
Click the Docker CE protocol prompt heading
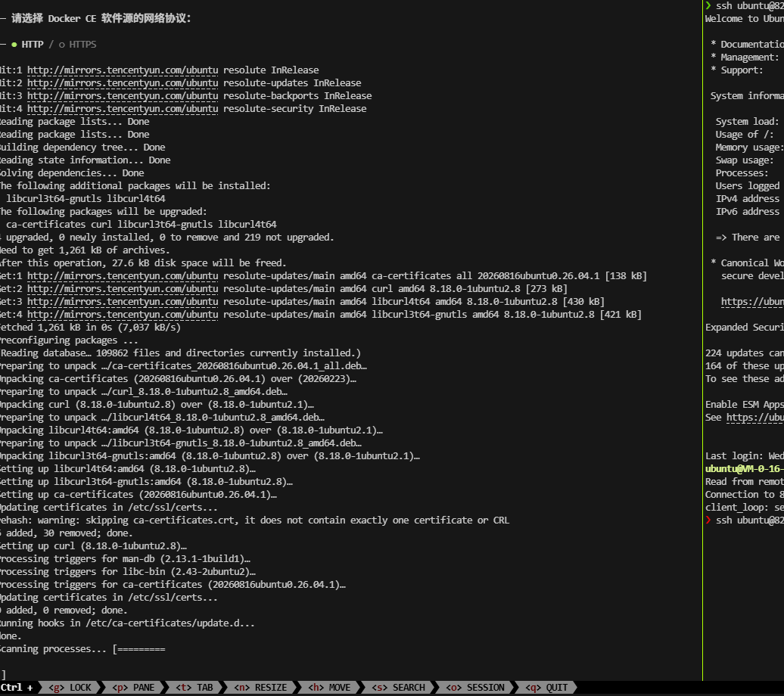101,18
